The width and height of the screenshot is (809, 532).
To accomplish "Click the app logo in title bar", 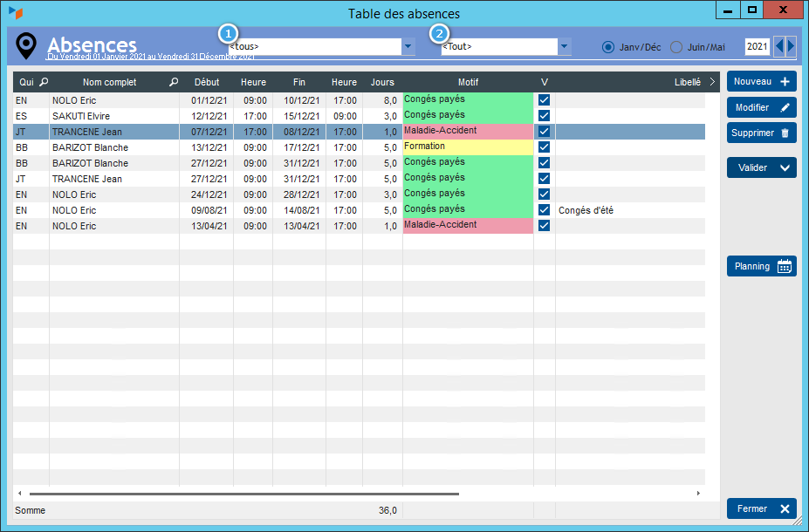I will click(17, 13).
